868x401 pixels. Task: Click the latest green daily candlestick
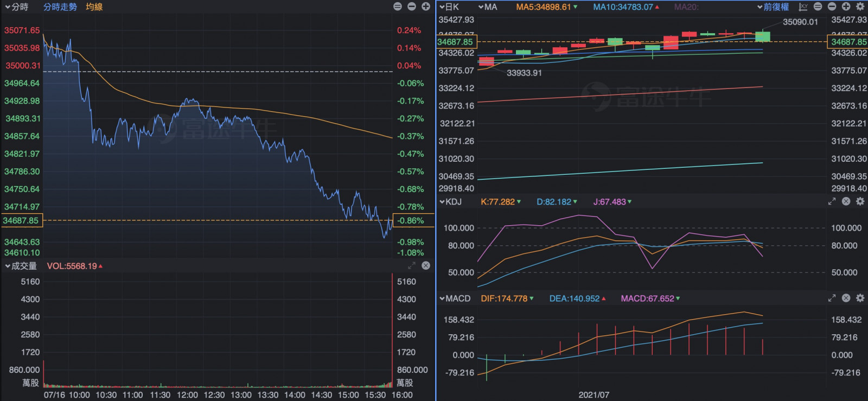click(x=763, y=36)
